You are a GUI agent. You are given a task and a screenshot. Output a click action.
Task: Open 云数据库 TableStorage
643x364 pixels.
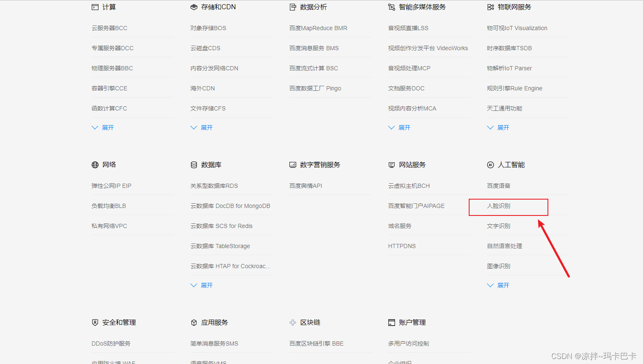[x=220, y=246]
